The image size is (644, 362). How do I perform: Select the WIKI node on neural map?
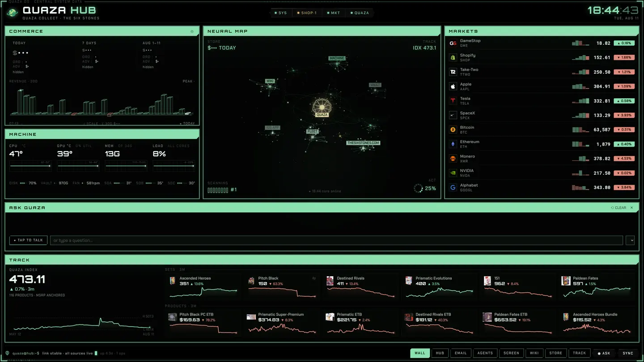270,81
